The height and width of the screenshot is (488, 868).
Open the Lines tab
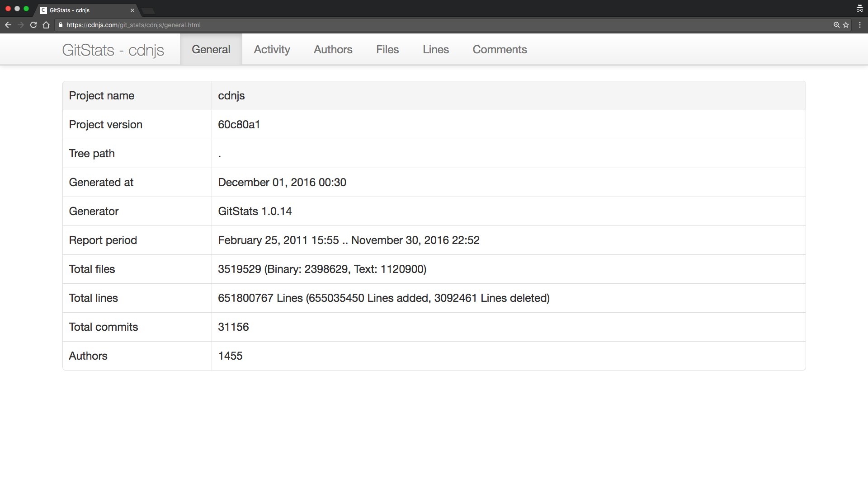(x=436, y=49)
